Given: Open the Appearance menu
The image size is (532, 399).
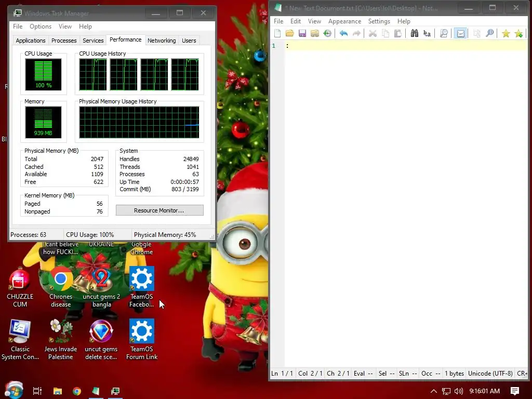Looking at the screenshot, I should 345,21.
